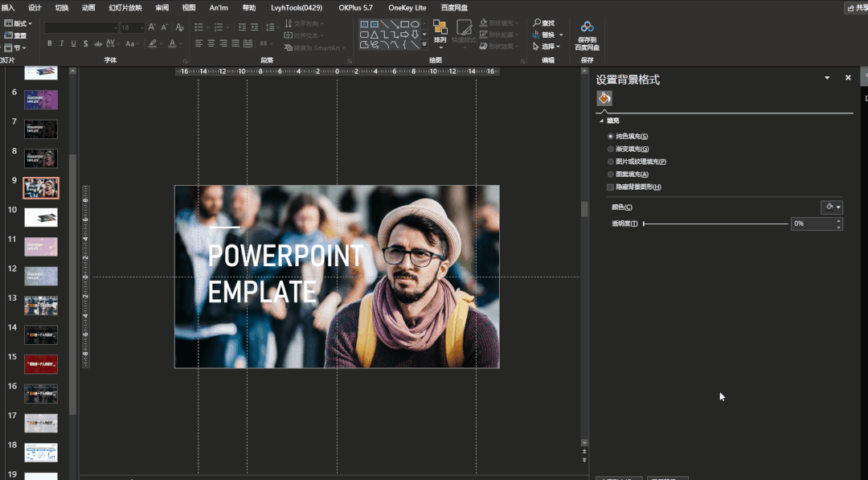The image size is (868, 480).
Task: Select Gradient fill (渐变填充) option
Action: point(628,149)
